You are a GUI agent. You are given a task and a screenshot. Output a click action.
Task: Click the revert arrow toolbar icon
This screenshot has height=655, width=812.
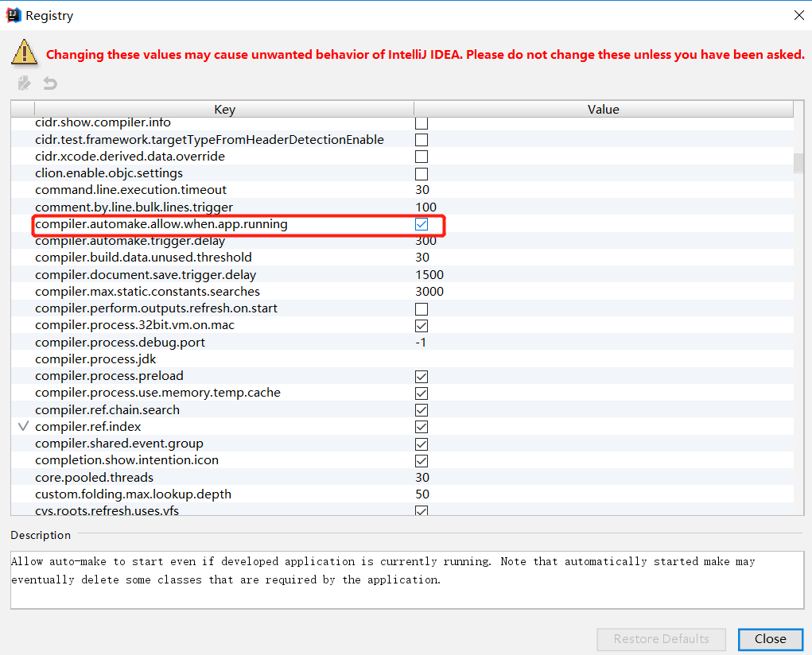(x=50, y=83)
